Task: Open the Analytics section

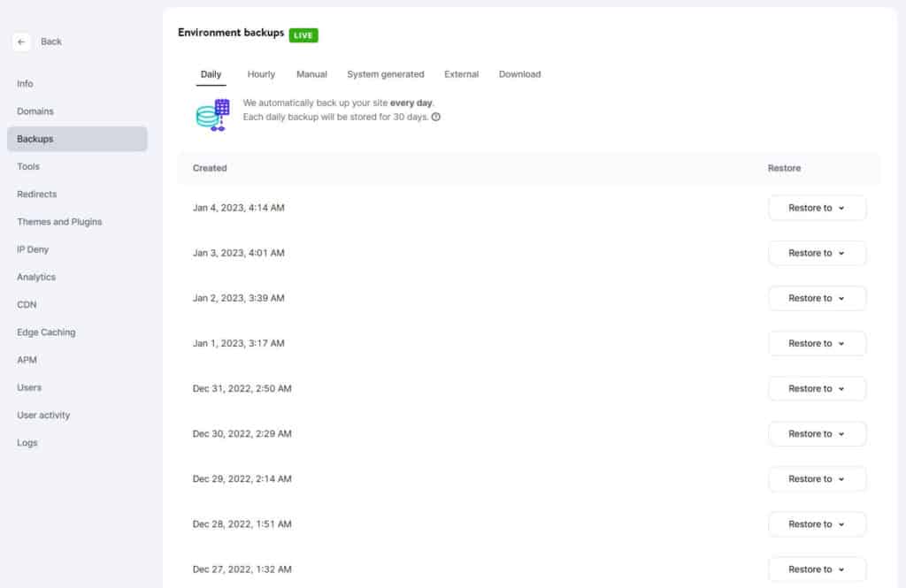Action: point(36,277)
